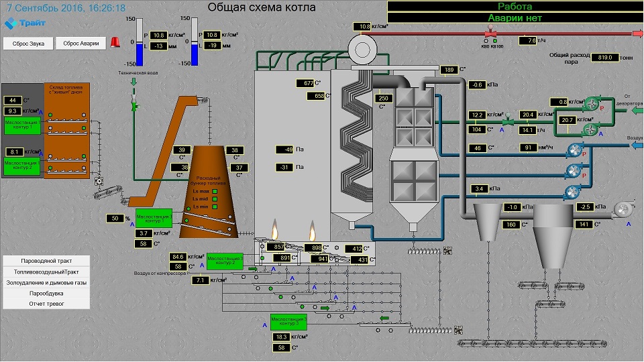Click the red alarm beacon icon
The width and height of the screenshot is (644, 362).
click(x=115, y=42)
